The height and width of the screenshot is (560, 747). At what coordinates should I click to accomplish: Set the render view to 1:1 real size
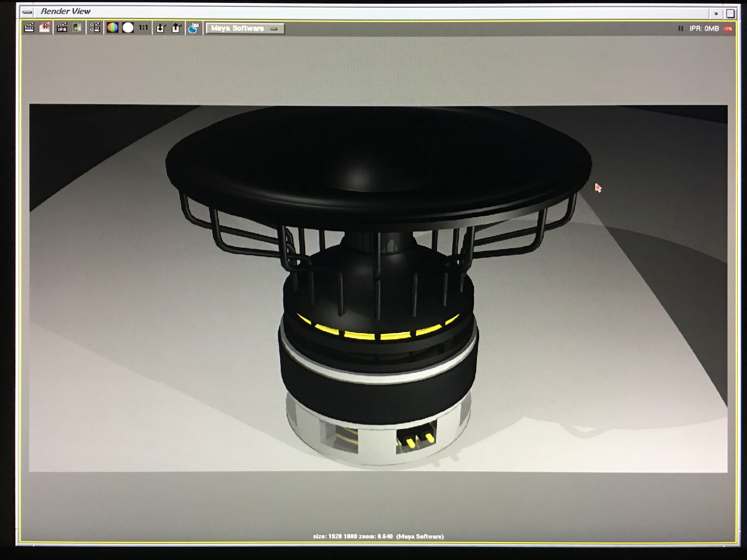point(143,28)
